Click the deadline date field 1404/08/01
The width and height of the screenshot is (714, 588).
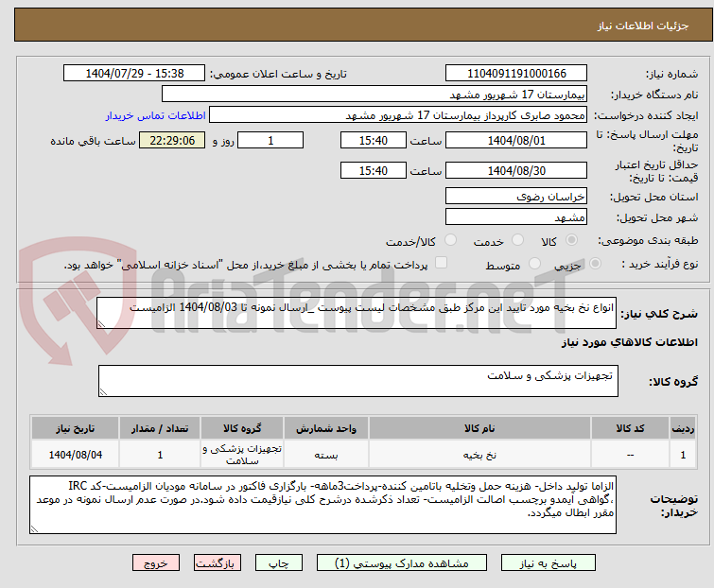(516, 140)
